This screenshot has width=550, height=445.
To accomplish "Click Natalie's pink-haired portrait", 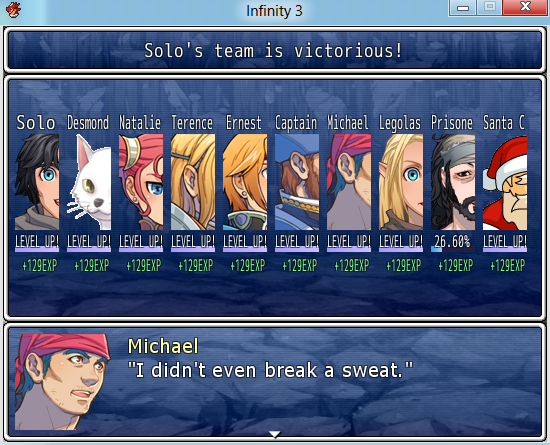I will pos(141,182).
